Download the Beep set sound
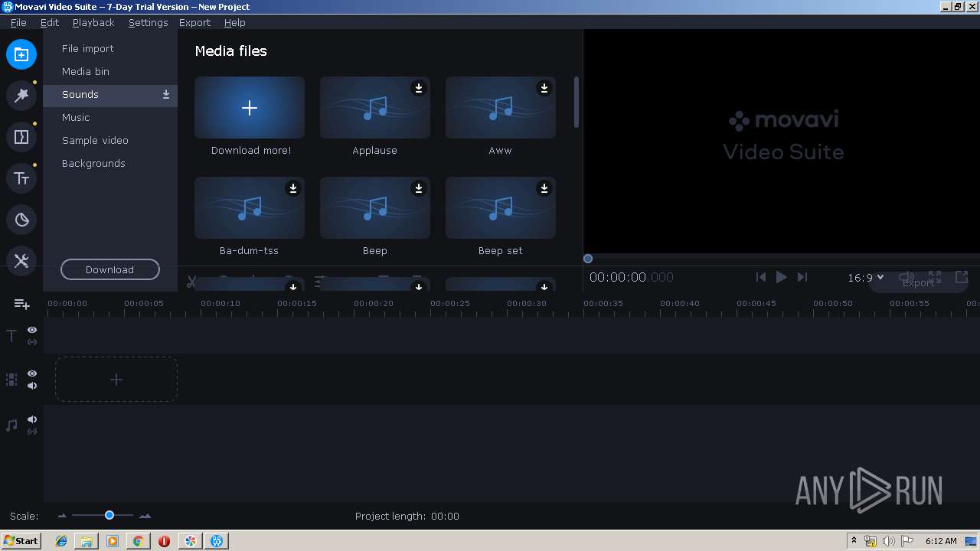The height and width of the screenshot is (551, 980). 544,188
